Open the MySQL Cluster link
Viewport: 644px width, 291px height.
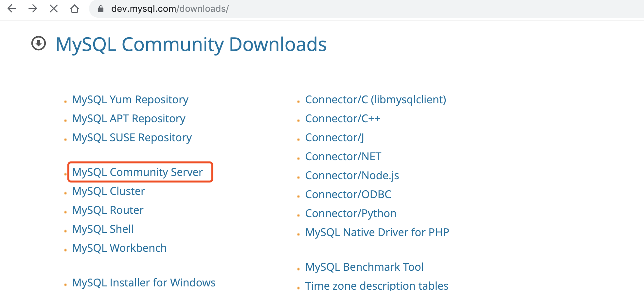(108, 191)
